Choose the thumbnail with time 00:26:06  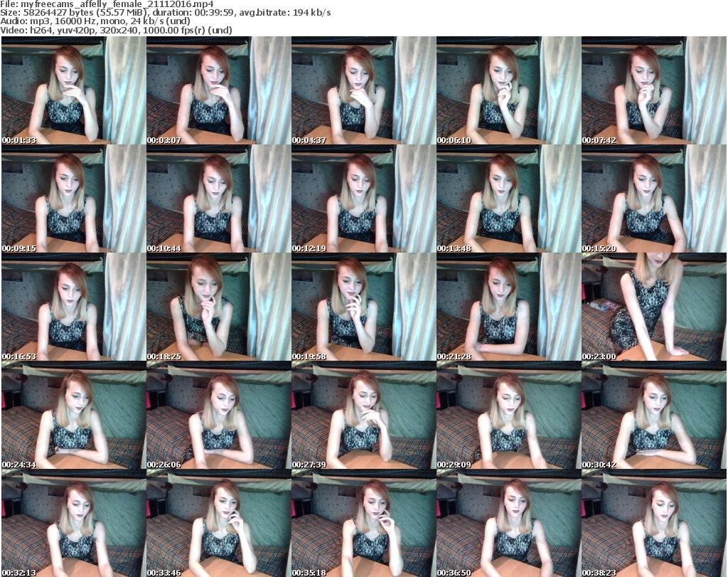point(219,415)
